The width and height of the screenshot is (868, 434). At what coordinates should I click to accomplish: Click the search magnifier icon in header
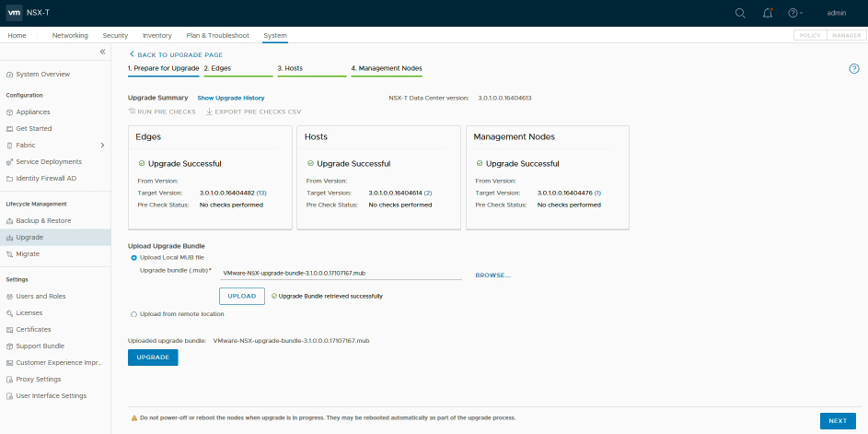740,13
